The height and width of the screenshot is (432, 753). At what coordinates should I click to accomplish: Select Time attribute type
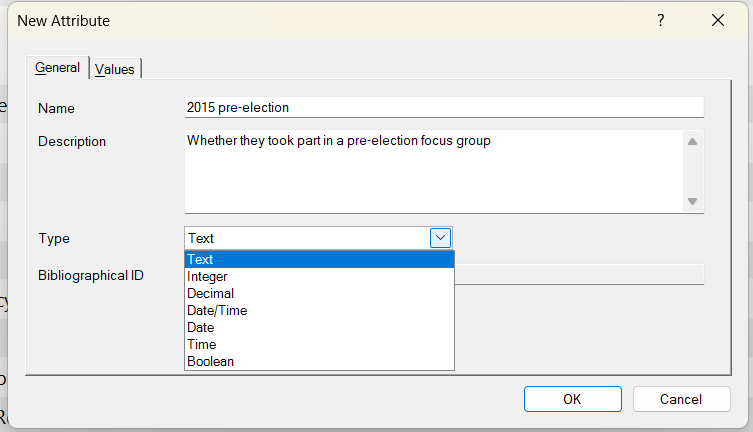(x=319, y=344)
